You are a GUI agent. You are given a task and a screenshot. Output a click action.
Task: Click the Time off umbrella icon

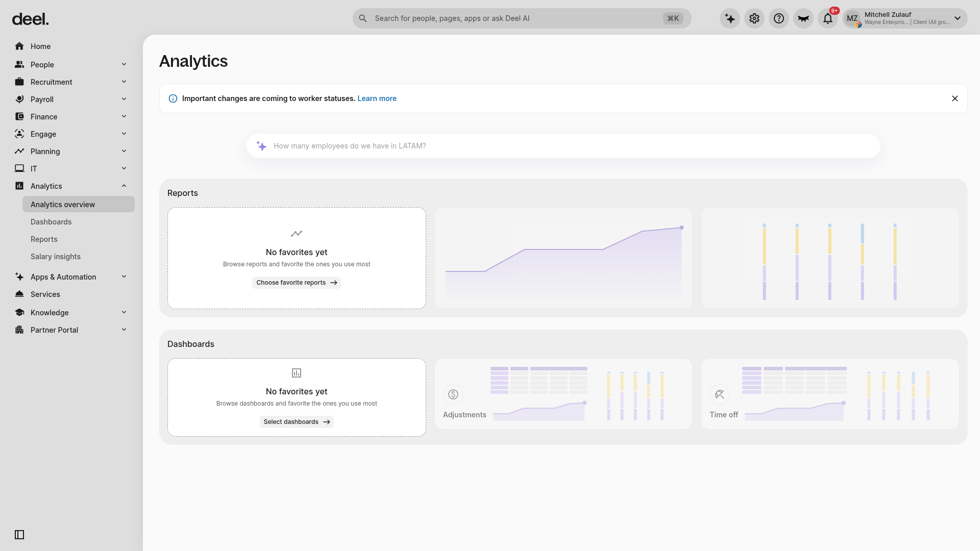click(x=720, y=394)
